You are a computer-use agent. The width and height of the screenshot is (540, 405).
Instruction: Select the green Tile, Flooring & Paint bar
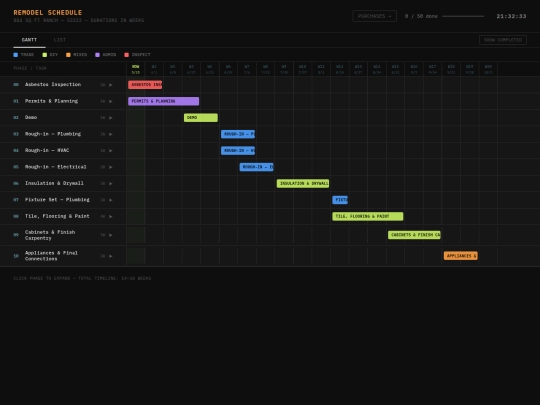[368, 216]
